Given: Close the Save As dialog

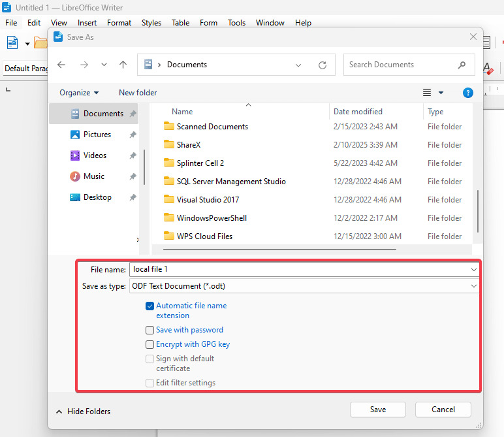Looking at the screenshot, I should pos(473,37).
